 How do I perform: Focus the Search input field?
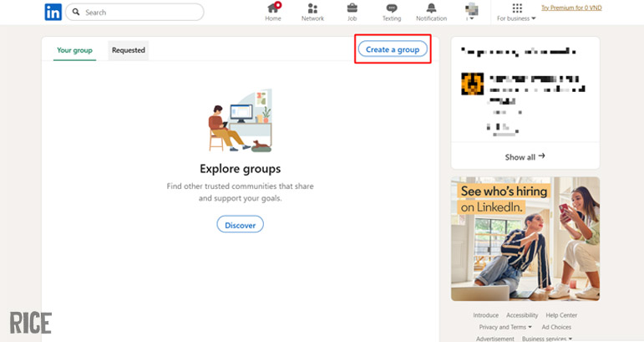(x=134, y=13)
